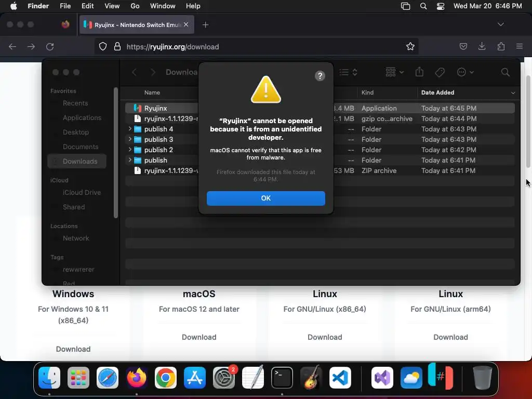The height and width of the screenshot is (399, 532).
Task: Click the Spotlight search icon in menu bar
Action: click(423, 6)
